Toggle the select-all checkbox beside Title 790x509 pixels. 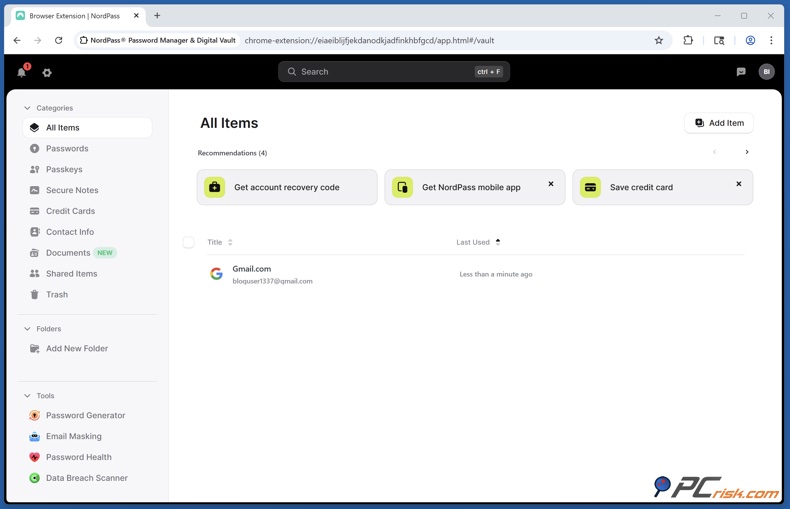click(x=188, y=242)
